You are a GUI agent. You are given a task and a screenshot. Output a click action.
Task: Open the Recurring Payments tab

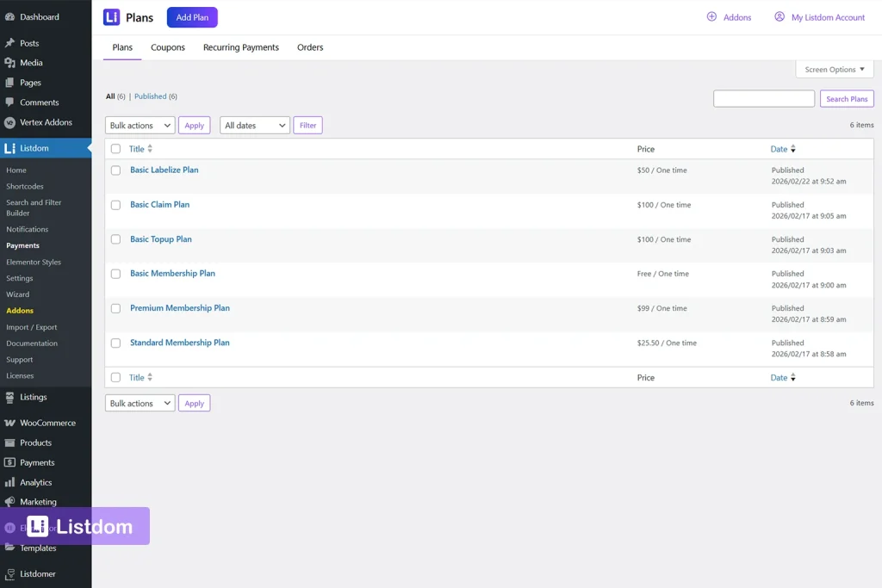(x=240, y=47)
